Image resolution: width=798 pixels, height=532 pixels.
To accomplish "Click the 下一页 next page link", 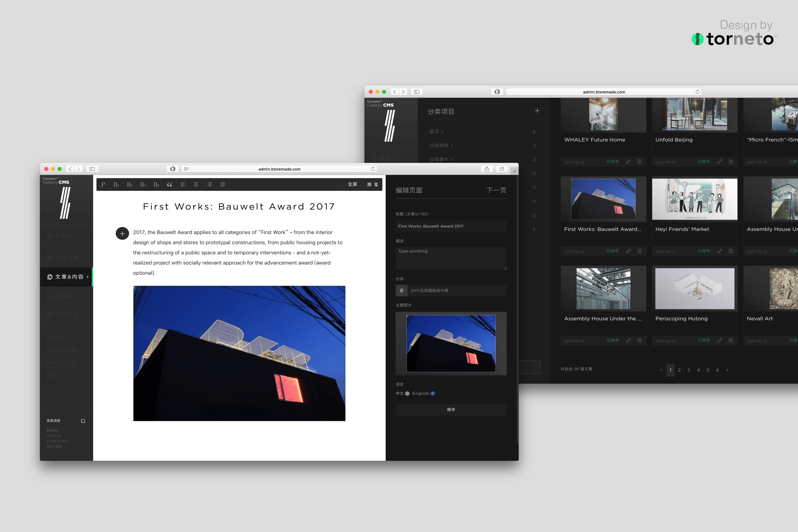I will (x=496, y=190).
